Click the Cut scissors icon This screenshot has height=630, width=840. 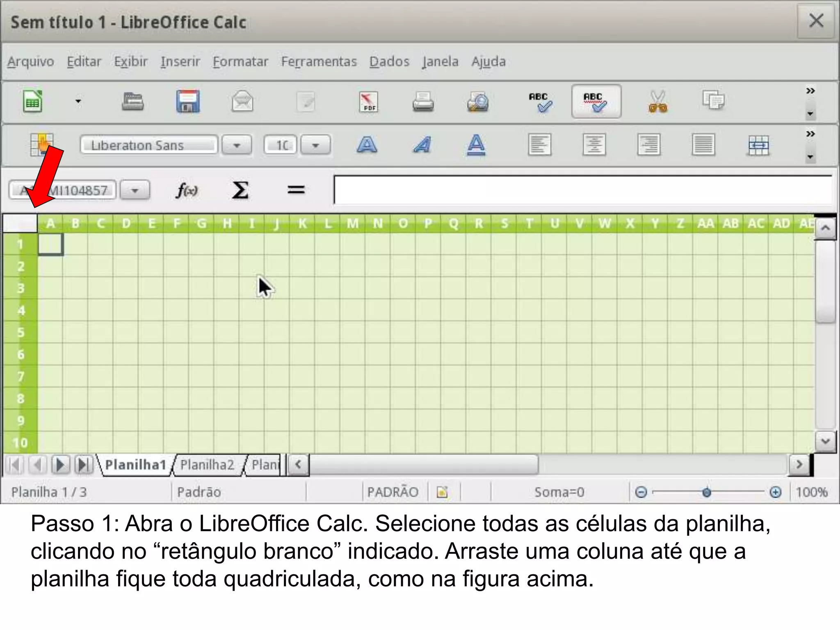click(x=657, y=102)
